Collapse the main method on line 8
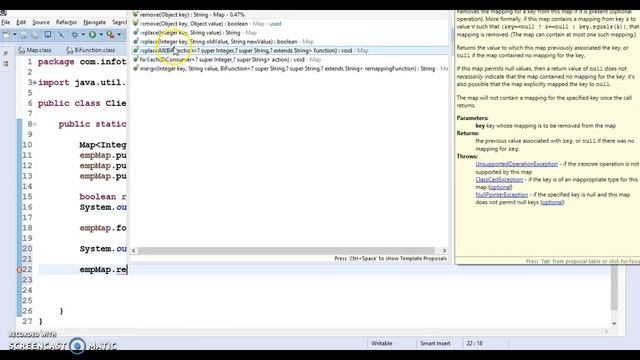640x360 pixels. point(35,124)
